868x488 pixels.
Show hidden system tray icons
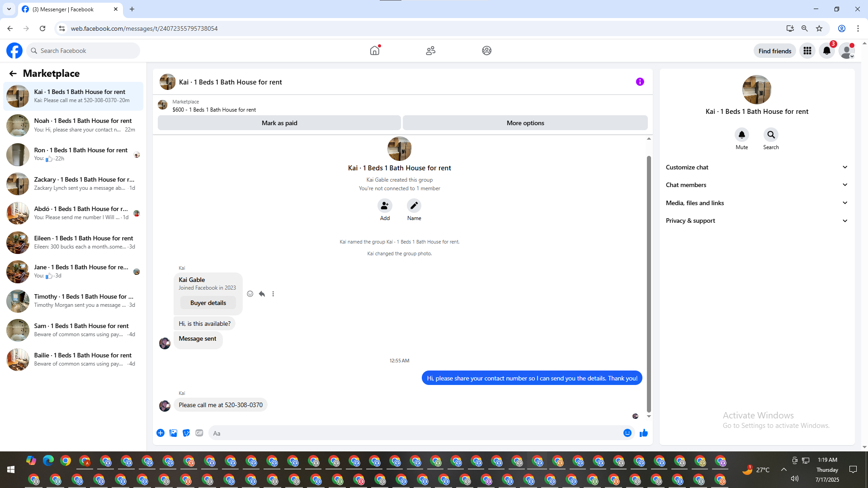click(784, 469)
